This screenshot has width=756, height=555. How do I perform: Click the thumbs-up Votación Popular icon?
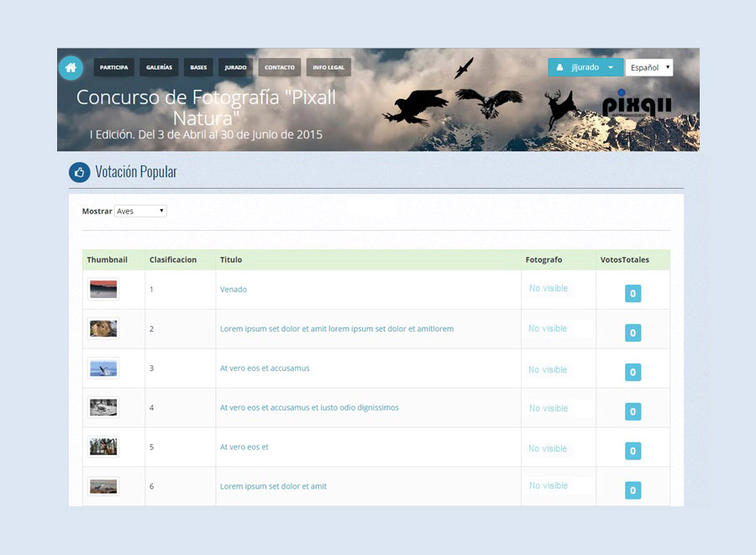tap(80, 172)
